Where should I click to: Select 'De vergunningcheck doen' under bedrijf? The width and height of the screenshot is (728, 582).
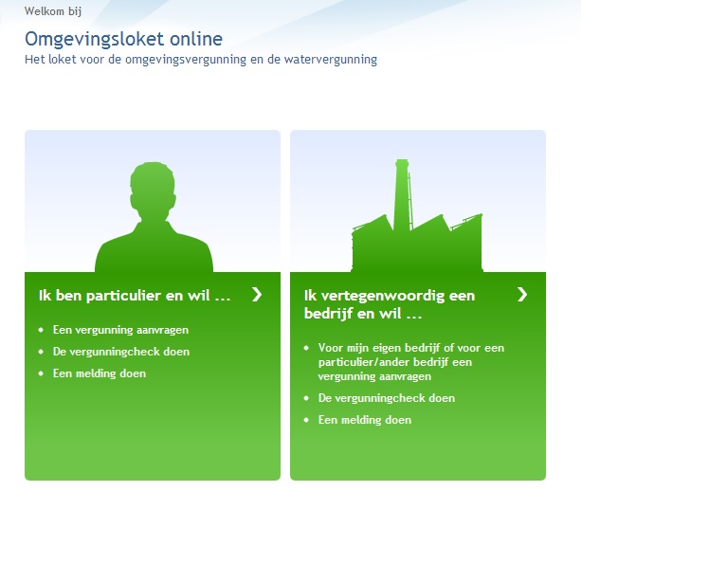[x=387, y=398]
